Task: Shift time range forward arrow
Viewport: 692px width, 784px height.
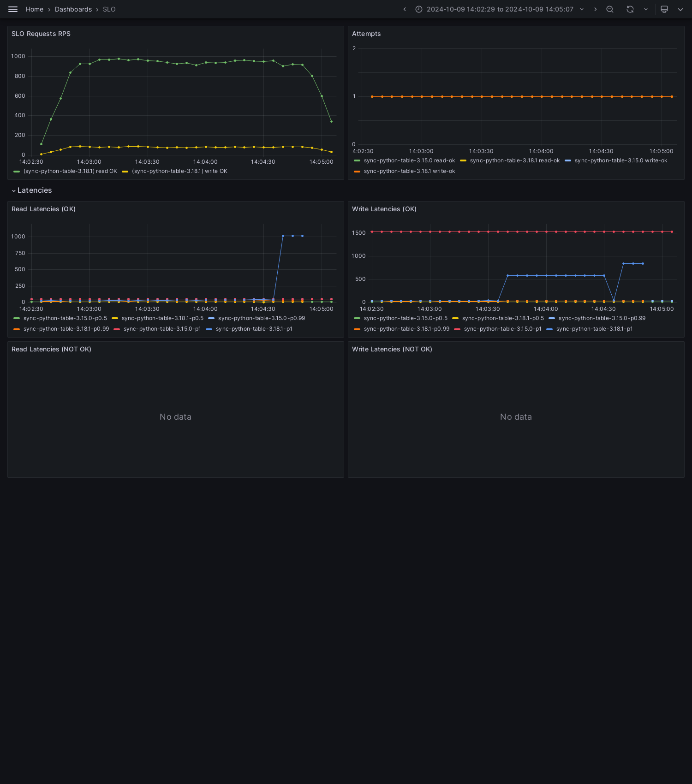Action: coord(595,9)
